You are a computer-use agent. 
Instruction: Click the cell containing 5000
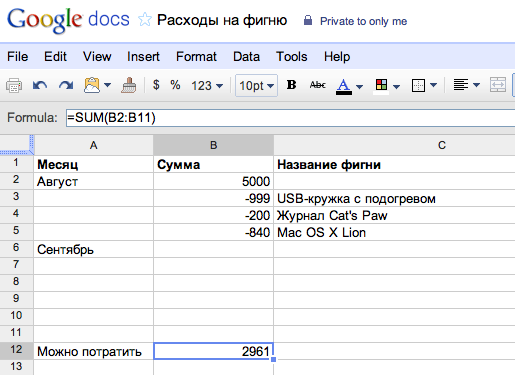tap(213, 181)
